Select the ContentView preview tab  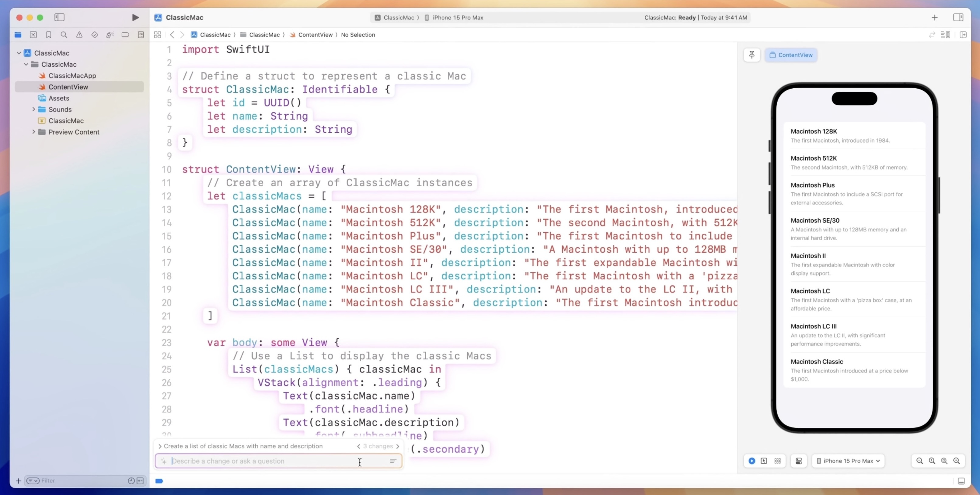tap(791, 55)
